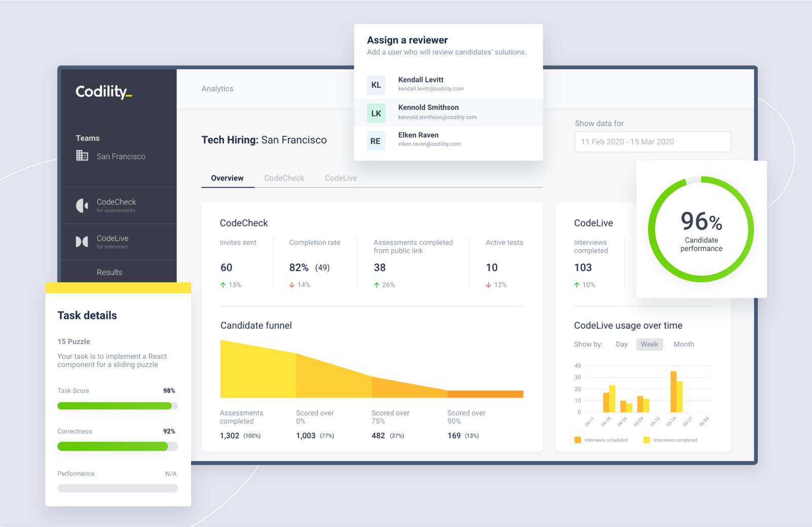This screenshot has height=527, width=812.
Task: Click the Scored over 90% funnel segment
Action: tap(485, 394)
